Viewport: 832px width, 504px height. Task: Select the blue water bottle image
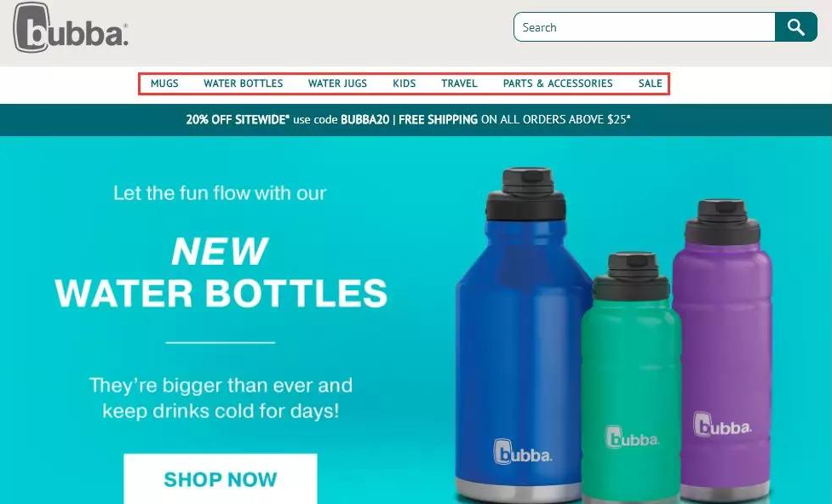(523, 335)
